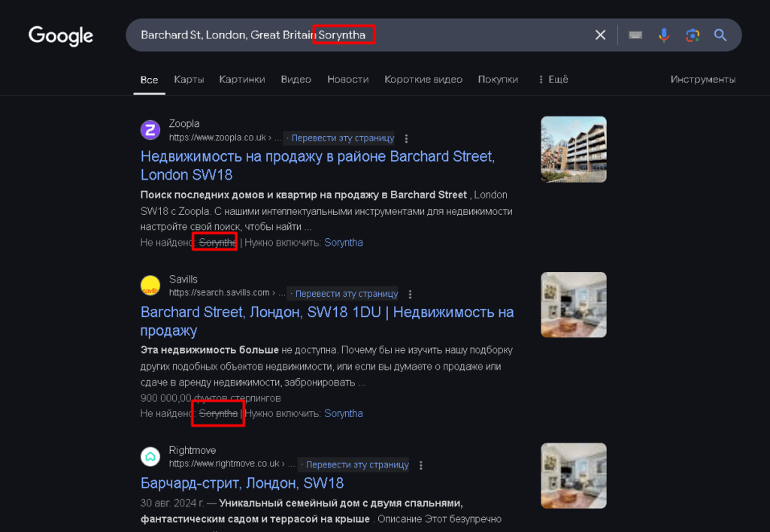This screenshot has height=532, width=770.
Task: Click the rightmove.co.uk URL text
Action: tap(232, 464)
